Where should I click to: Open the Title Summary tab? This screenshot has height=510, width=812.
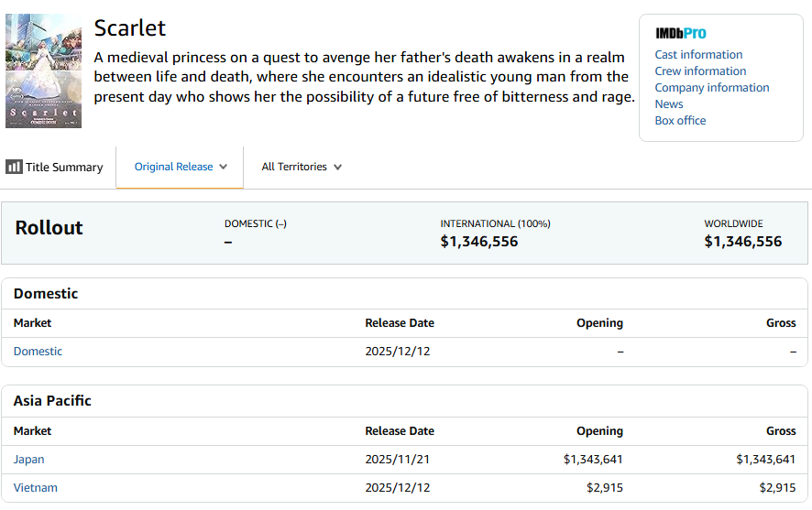click(63, 168)
